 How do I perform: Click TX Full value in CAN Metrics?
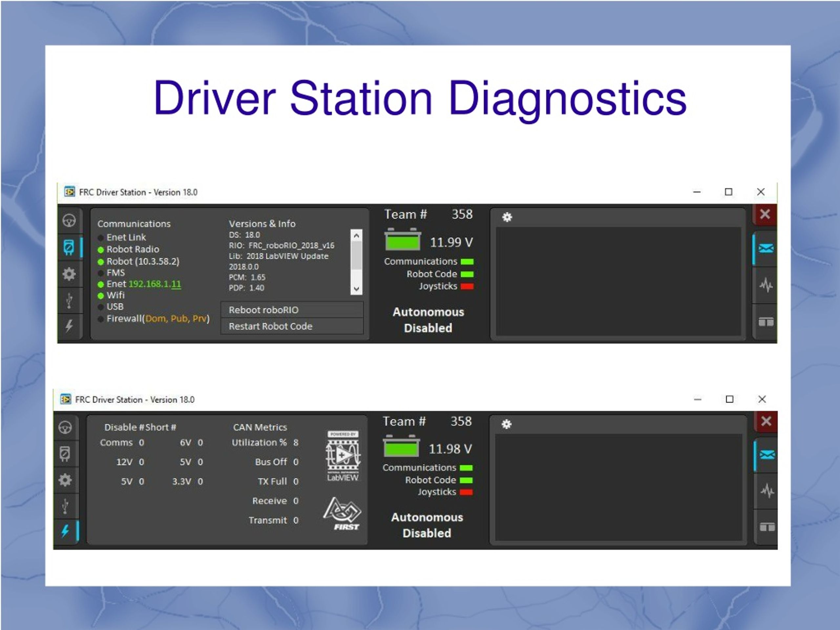[296, 481]
